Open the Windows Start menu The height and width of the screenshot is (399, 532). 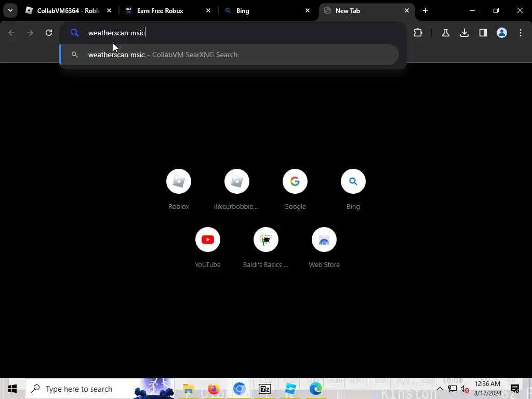(12, 389)
